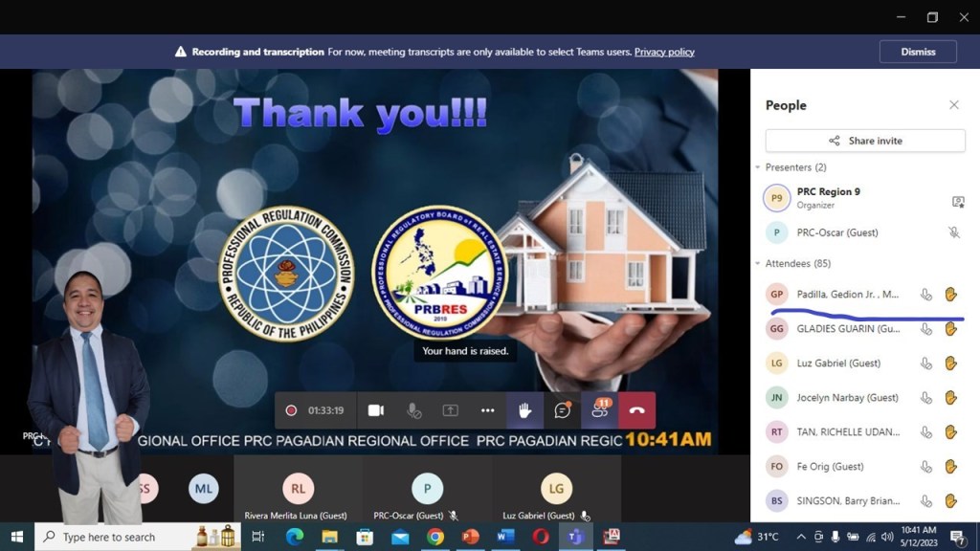This screenshot has width=980, height=551.
Task: Open the Privacy policy link
Action: click(664, 52)
